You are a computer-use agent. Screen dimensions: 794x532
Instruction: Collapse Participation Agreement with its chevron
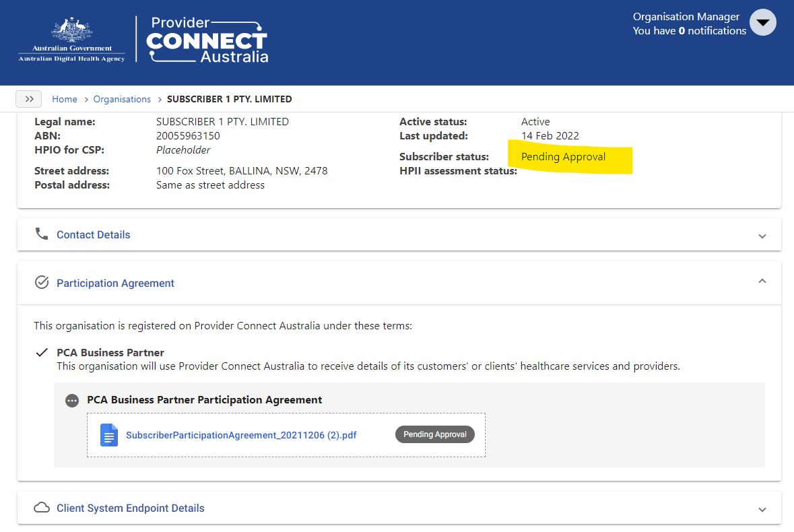[762, 281]
